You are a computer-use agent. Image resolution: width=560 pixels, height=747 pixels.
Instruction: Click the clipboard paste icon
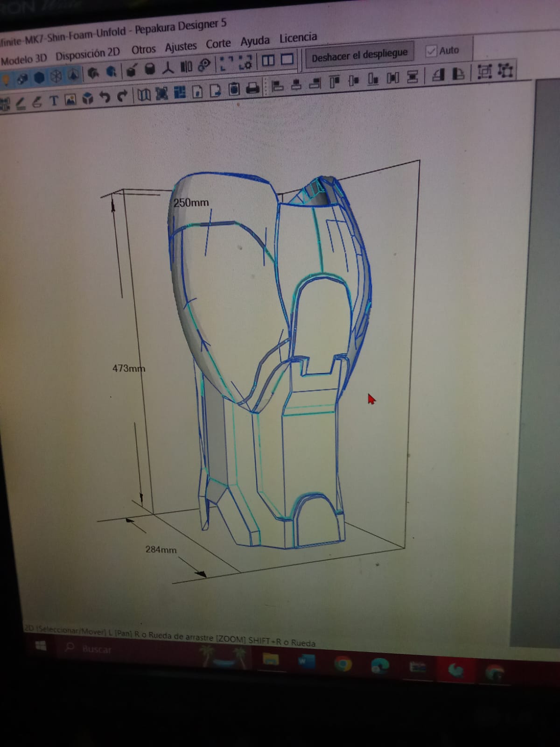[234, 89]
